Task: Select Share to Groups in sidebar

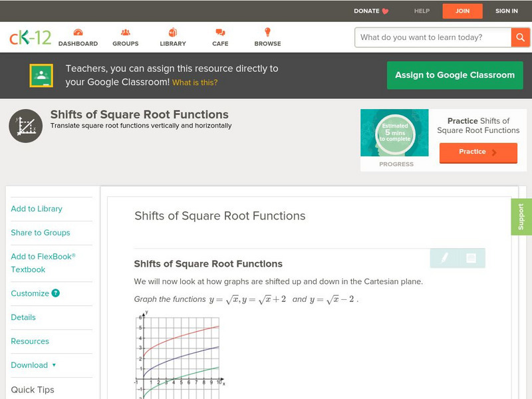Action: click(41, 233)
